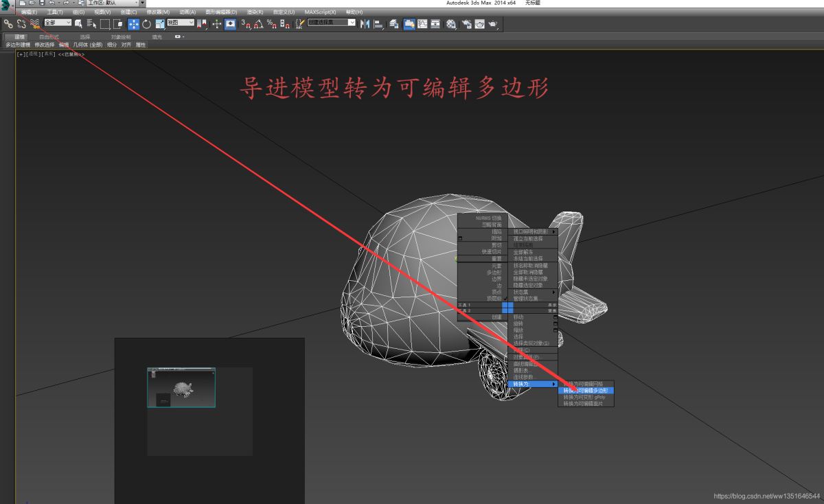This screenshot has height=504, width=824.
Task: Select the Select and Move tool
Action: [x=132, y=25]
